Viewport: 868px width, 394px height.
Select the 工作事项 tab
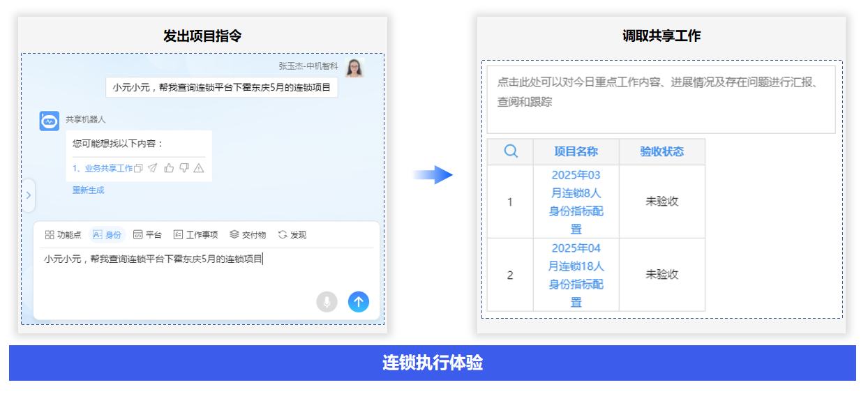pyautogui.click(x=196, y=235)
